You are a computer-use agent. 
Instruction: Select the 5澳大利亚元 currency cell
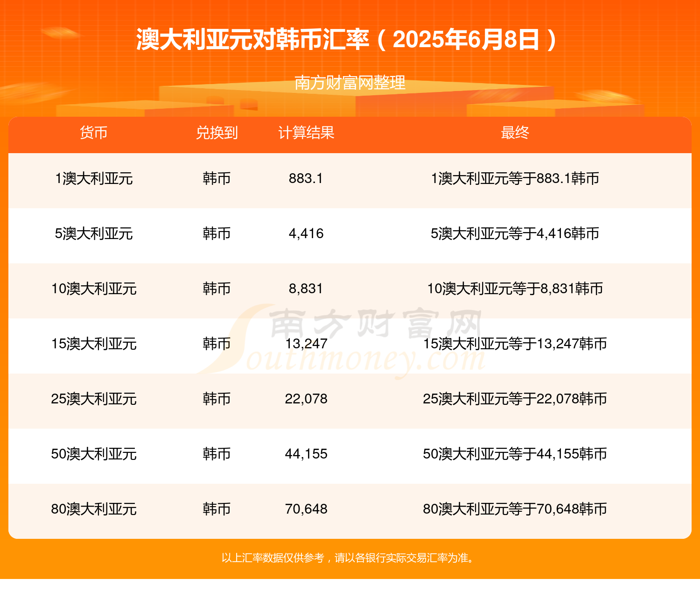(x=94, y=233)
